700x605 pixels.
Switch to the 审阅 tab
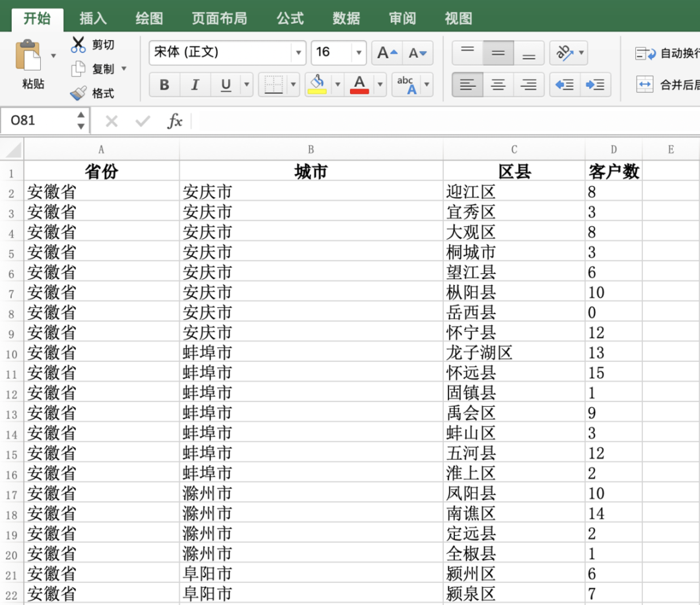tap(402, 19)
